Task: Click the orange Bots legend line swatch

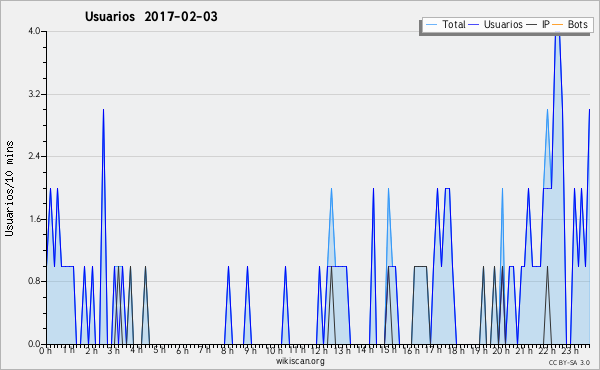Action: pyautogui.click(x=558, y=25)
